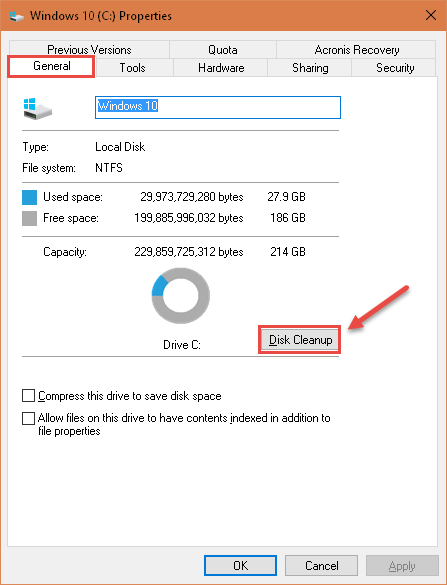
Task: Launch Disk Cleanup
Action: 300,340
